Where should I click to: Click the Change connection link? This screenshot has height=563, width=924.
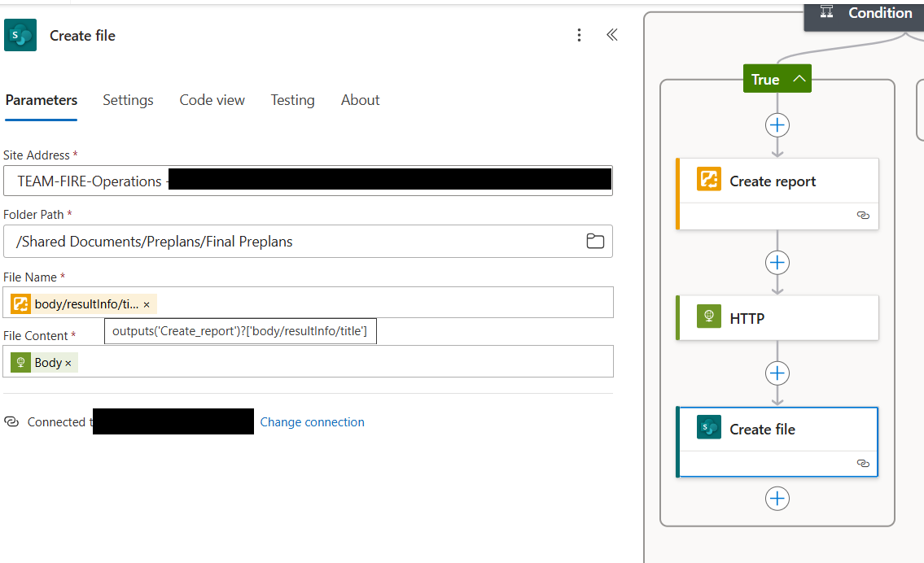(312, 421)
